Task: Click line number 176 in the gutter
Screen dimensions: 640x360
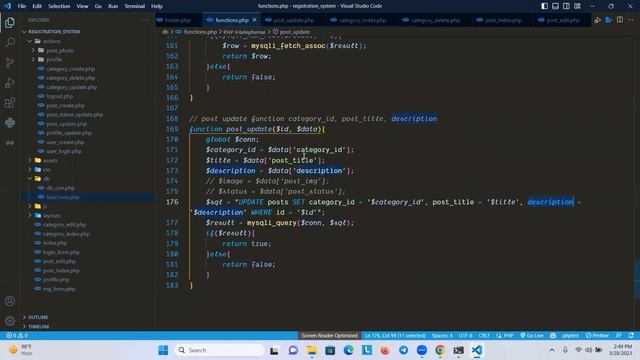Action: tap(172, 202)
